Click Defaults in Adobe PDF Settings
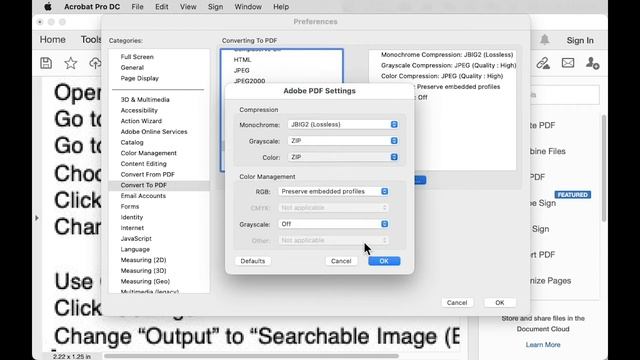 (253, 261)
